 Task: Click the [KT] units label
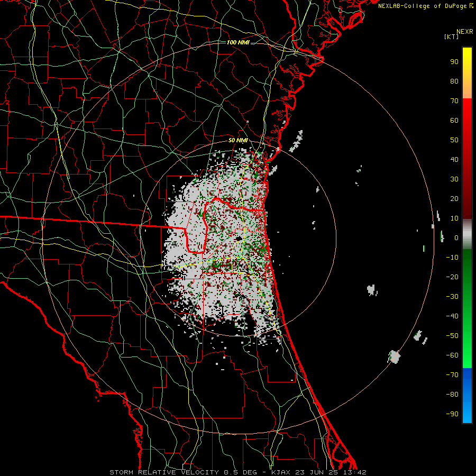(452, 36)
